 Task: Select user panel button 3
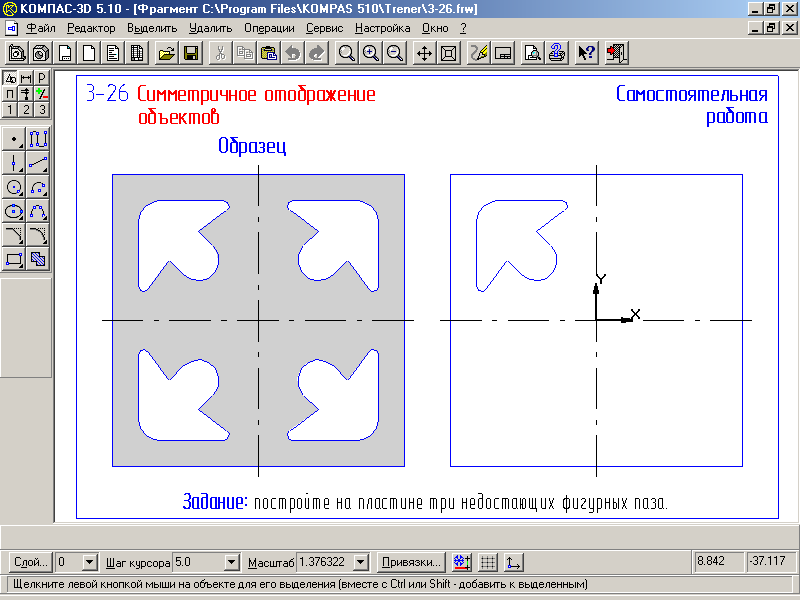point(42,109)
